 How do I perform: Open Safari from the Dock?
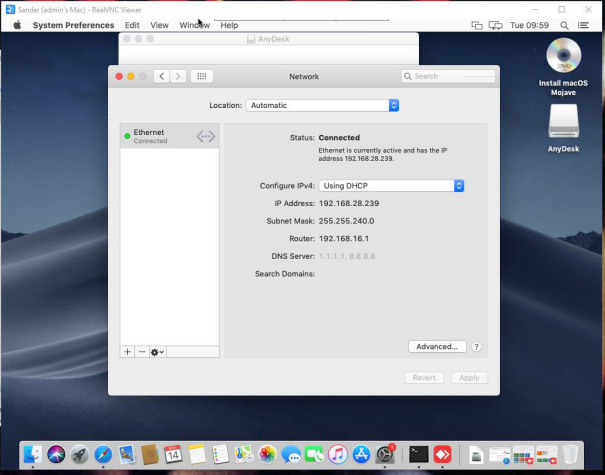tap(103, 455)
